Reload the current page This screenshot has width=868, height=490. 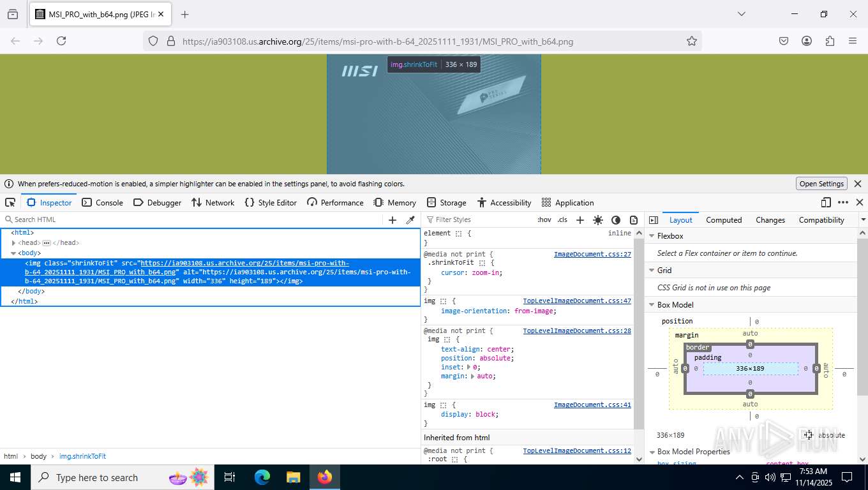pyautogui.click(x=61, y=41)
